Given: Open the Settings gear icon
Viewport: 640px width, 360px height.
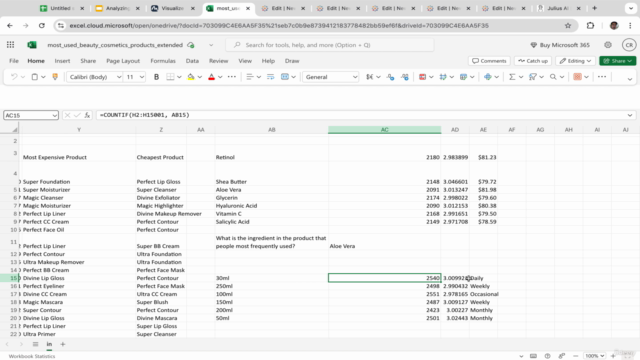Looking at the screenshot, I should click(x=608, y=45).
